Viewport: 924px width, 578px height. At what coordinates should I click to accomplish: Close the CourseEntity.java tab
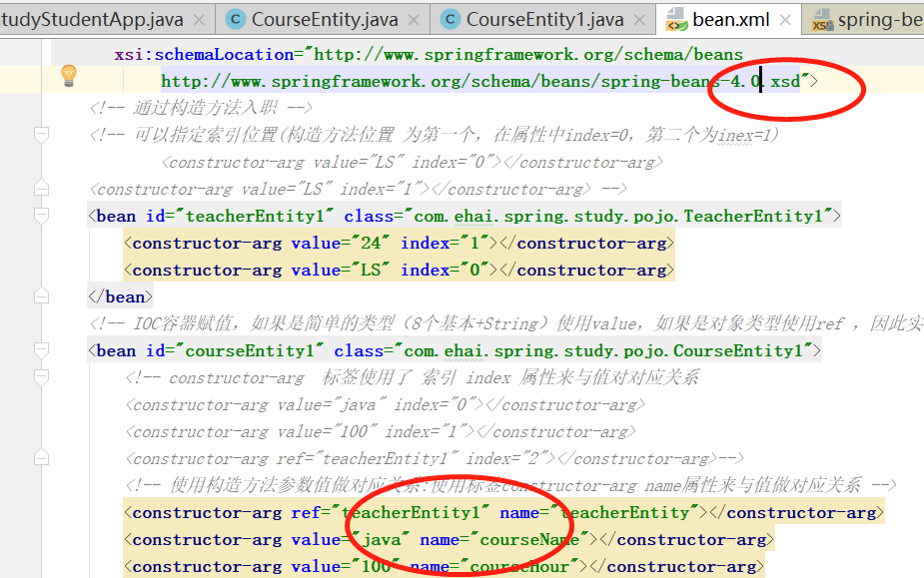[413, 18]
